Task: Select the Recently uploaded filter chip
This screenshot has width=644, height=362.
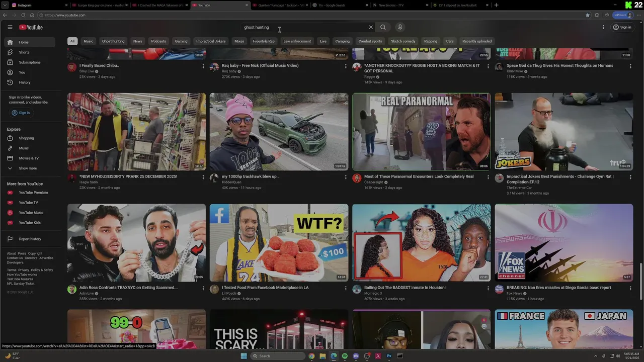Action: (x=477, y=41)
